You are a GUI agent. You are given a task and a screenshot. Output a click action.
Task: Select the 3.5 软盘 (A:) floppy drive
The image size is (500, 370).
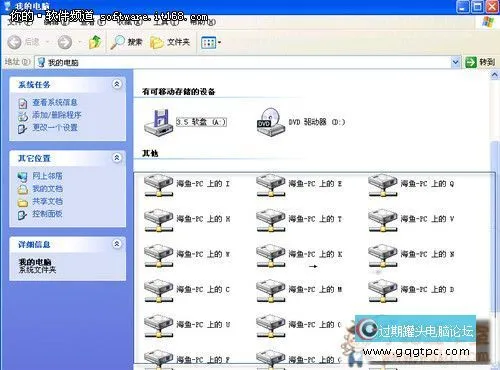tap(185, 122)
